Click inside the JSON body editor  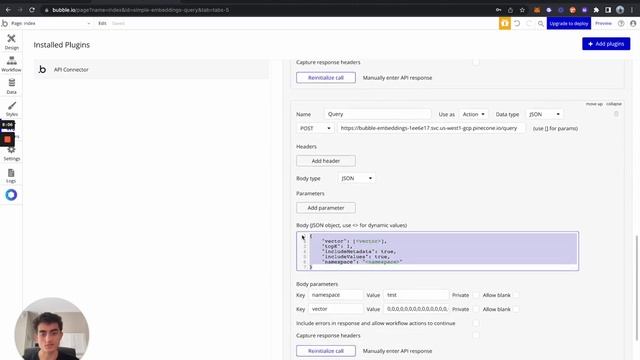[437, 251]
